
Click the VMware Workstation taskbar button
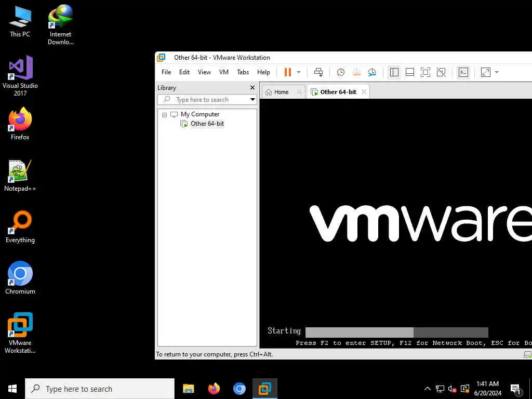264,389
